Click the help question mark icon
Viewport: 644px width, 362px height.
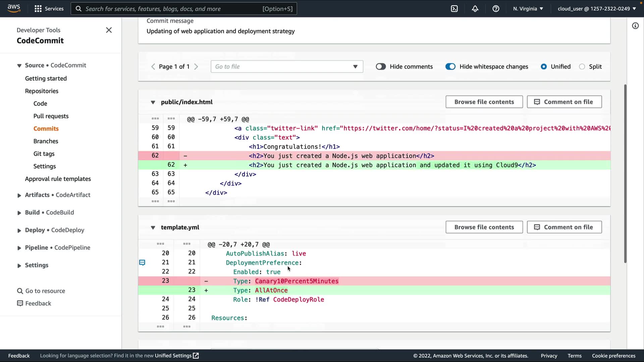[496, 9]
